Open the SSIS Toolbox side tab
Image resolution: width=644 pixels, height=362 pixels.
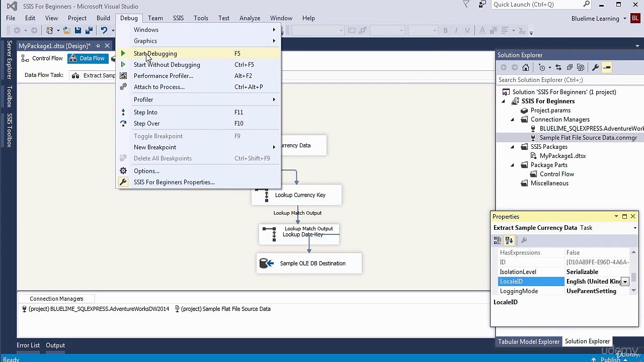9,130
